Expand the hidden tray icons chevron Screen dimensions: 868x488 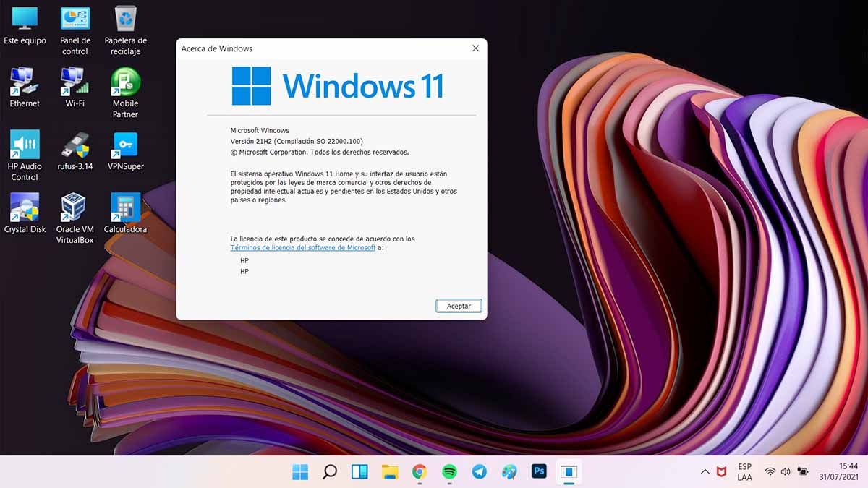click(705, 472)
